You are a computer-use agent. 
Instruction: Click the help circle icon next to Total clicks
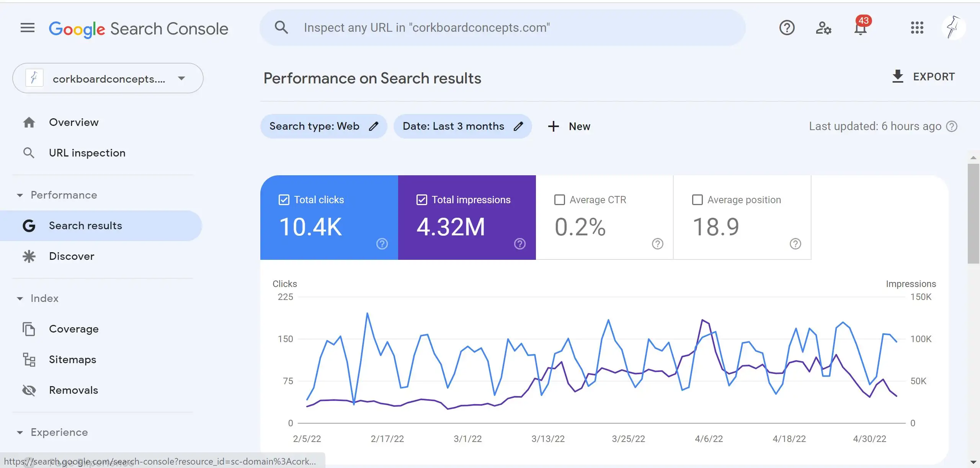click(x=381, y=244)
